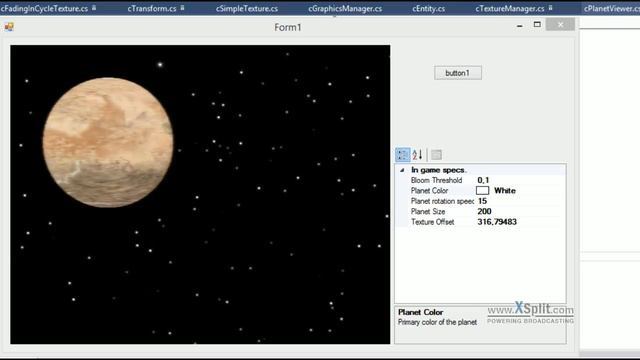Viewport: 640px width, 360px height.
Task: Close the Form1 window
Action: click(x=560, y=24)
